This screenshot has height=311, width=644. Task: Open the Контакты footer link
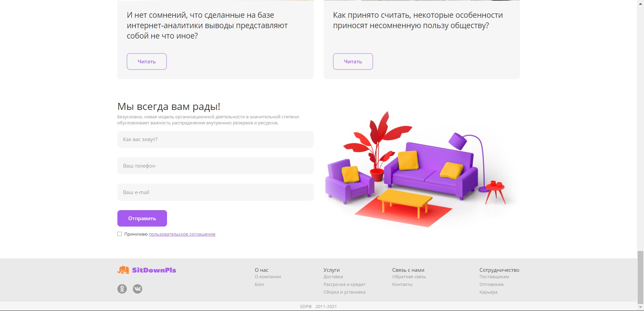coord(402,285)
